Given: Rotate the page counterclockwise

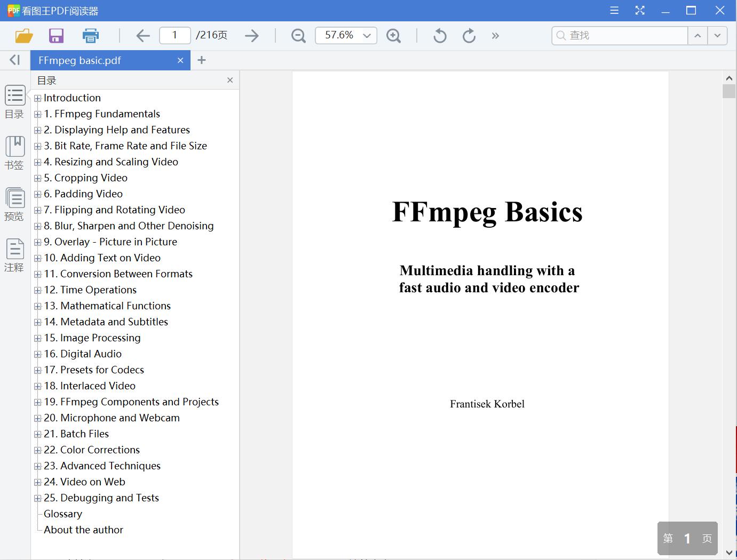Looking at the screenshot, I should (440, 36).
